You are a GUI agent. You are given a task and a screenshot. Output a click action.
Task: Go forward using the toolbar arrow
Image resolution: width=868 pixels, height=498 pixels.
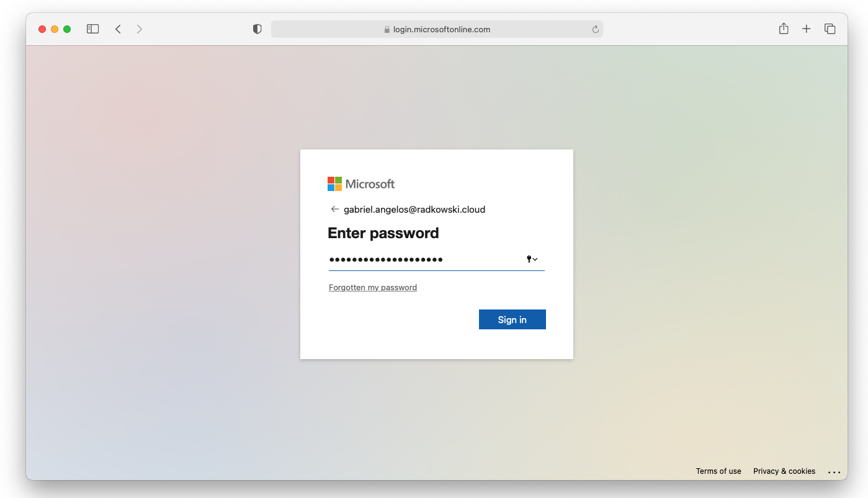[140, 29]
